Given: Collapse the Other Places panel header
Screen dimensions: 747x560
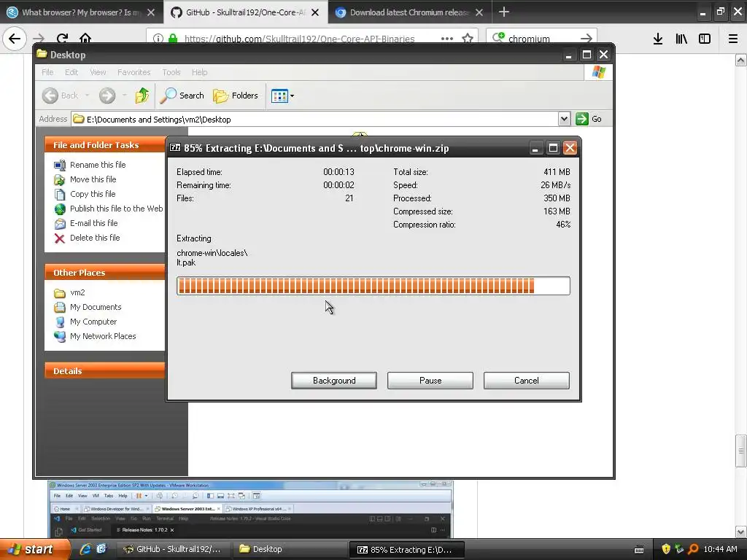Looking at the screenshot, I should tap(105, 273).
